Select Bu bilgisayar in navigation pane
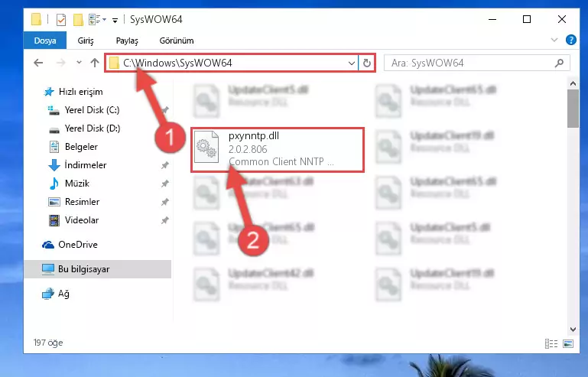Image resolution: width=588 pixels, height=377 pixels. (83, 269)
